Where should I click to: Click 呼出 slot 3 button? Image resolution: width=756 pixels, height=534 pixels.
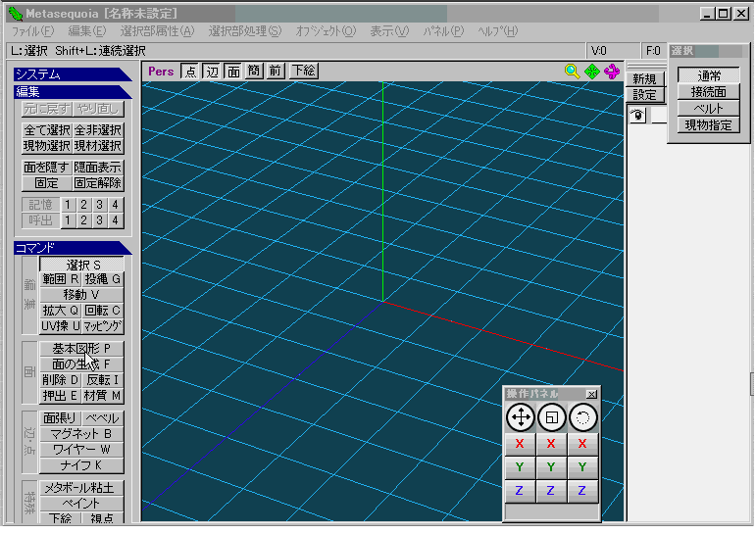(99, 220)
